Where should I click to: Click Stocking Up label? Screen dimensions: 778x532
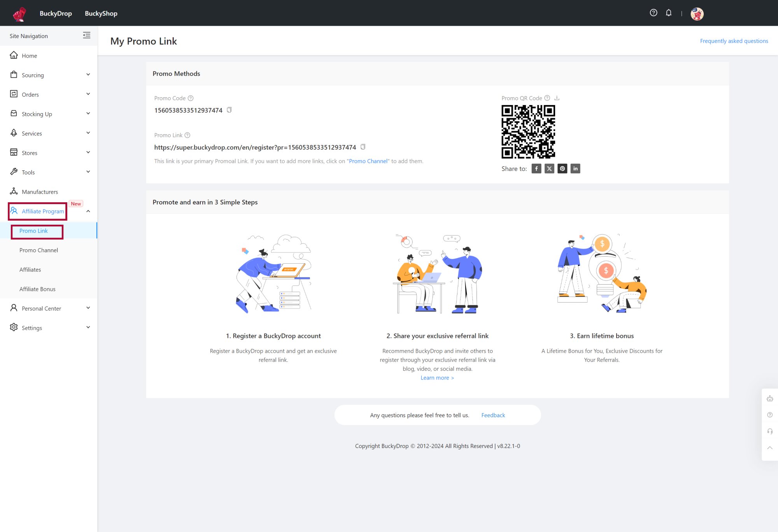[x=37, y=114]
